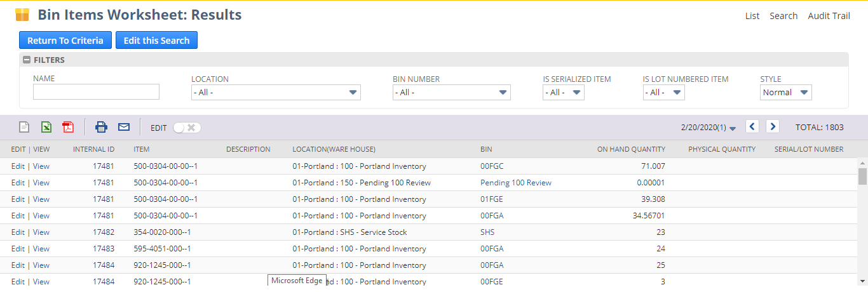The image size is (868, 292).
Task: Click the vertical scrollbar thumb
Action: pos(862,176)
